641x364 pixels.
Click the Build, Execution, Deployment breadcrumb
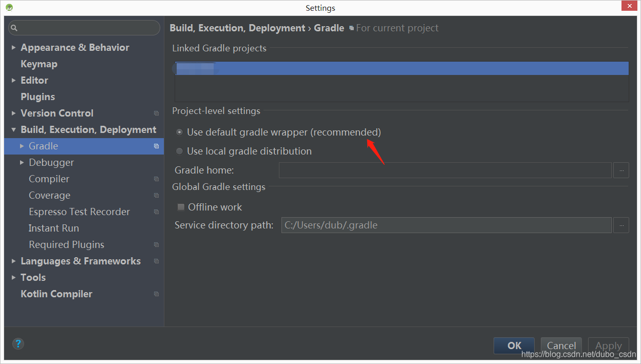coord(237,28)
